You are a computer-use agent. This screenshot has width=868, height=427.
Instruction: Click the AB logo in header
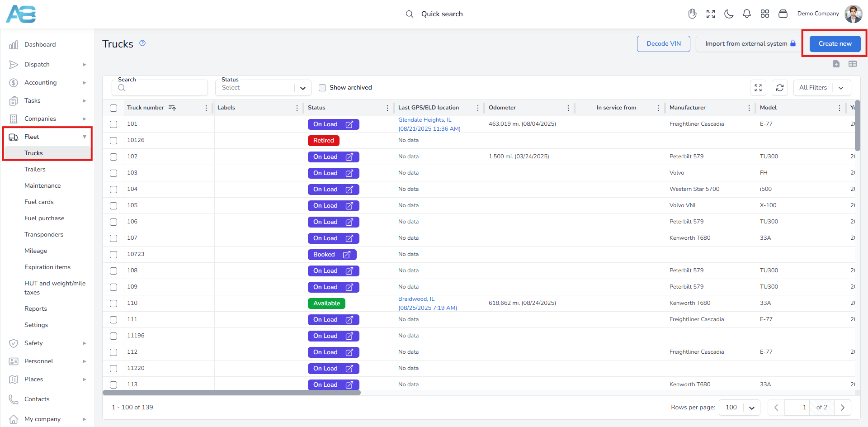[x=21, y=14]
